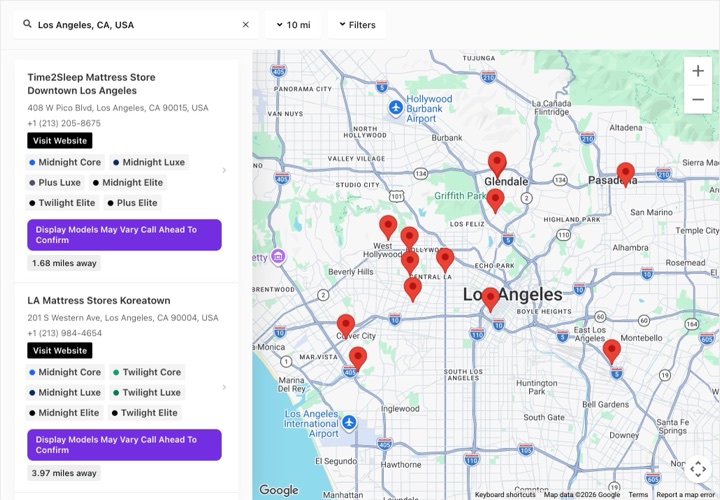Focus the Los Angeles, CA, USA search field
This screenshot has height=500, width=720.
[135, 25]
